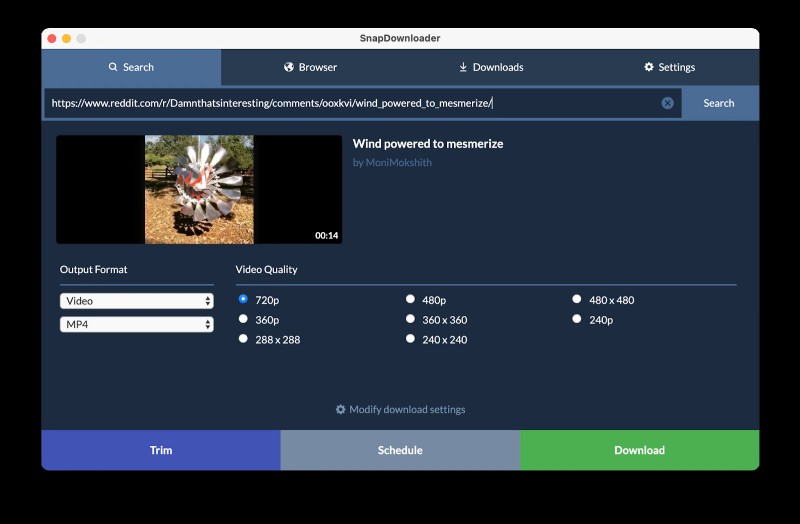Click the video title Wind powered to mesmerize
This screenshot has height=524, width=800.
pos(428,144)
